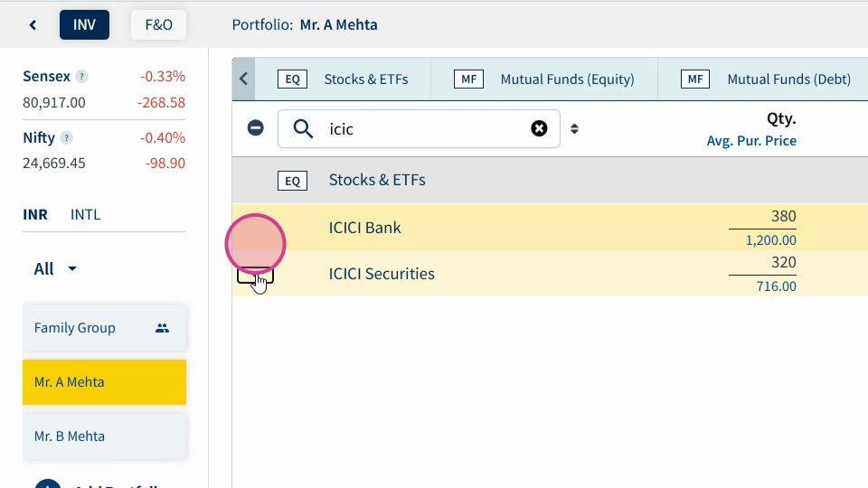
Task: Click inside the search field containing icic
Action: (x=419, y=129)
